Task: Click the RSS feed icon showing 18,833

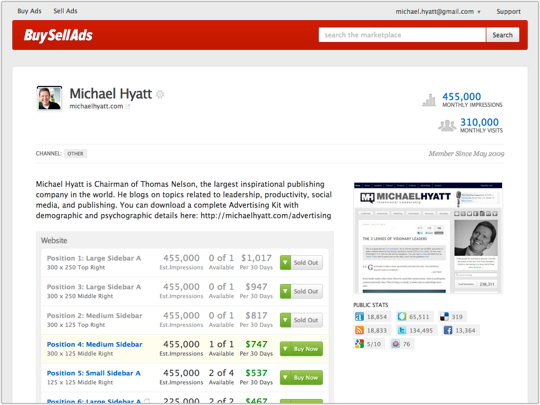Action: coord(359,330)
